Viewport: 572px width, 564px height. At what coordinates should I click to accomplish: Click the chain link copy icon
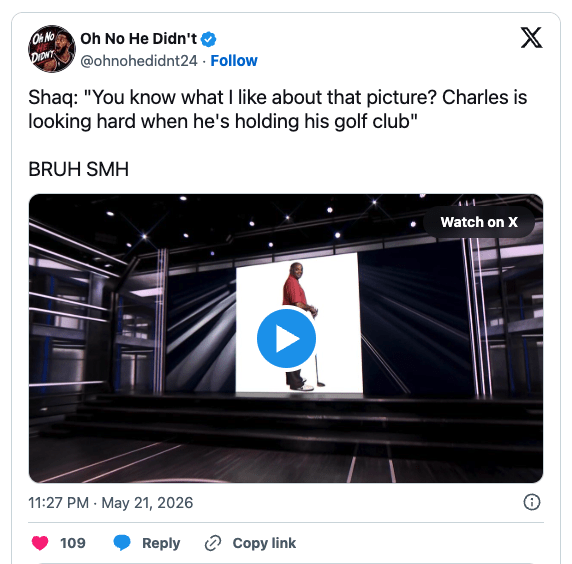coord(213,543)
